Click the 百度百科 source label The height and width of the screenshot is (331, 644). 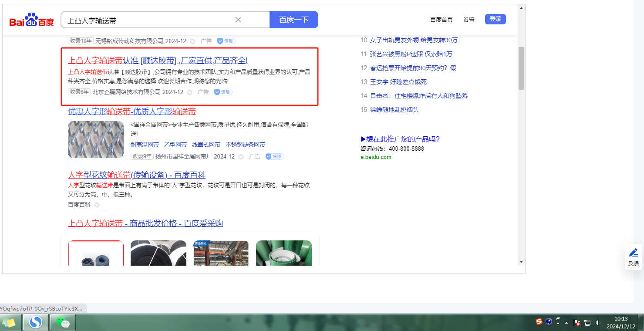pyautogui.click(x=79, y=205)
